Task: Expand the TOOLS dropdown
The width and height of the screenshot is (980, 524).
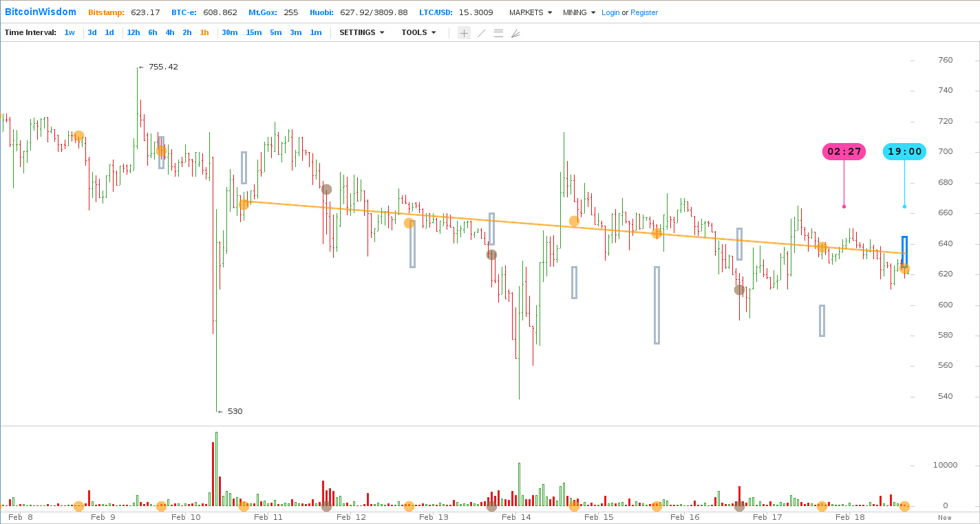Action: [418, 32]
